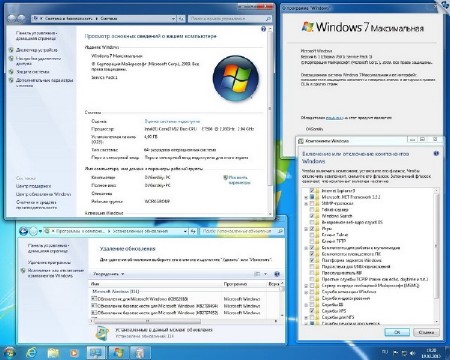Open help icon in System window
Image resolution: width=450 pixels, height=360 pixels.
pos(263,29)
